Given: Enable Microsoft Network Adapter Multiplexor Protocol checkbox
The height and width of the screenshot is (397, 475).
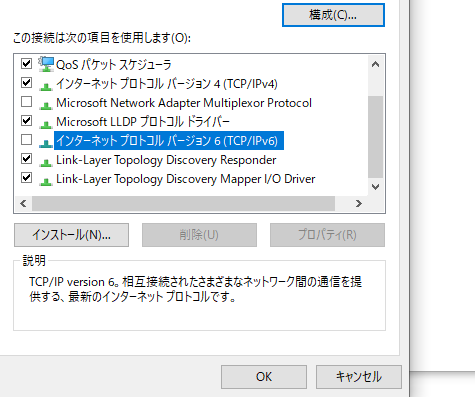Looking at the screenshot, I should pos(27,101).
